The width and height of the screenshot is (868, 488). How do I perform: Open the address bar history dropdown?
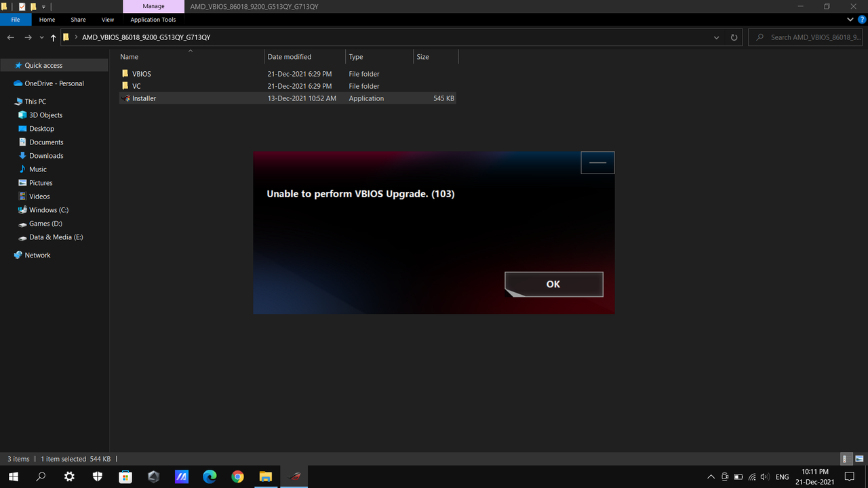pyautogui.click(x=716, y=37)
